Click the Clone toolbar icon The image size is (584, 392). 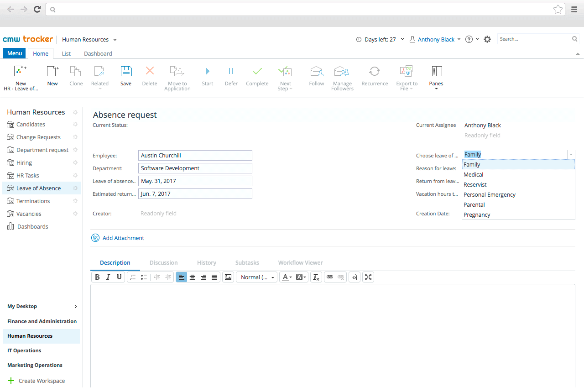point(76,71)
